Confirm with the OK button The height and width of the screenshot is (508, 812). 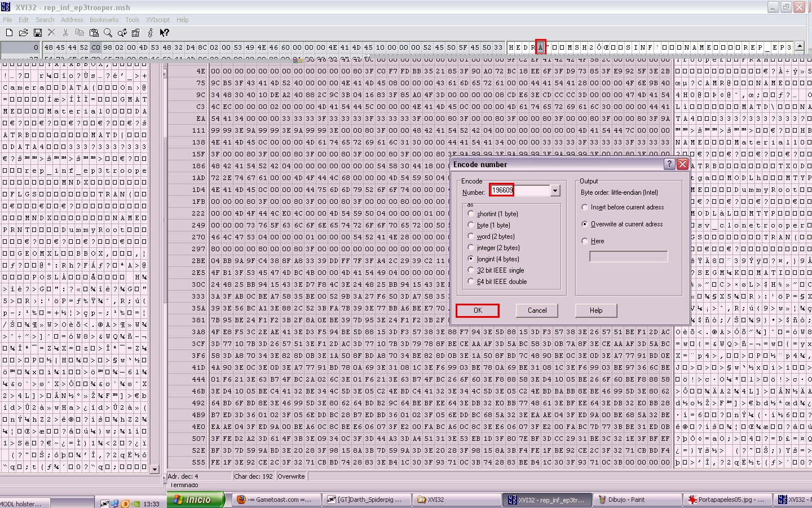coord(478,310)
